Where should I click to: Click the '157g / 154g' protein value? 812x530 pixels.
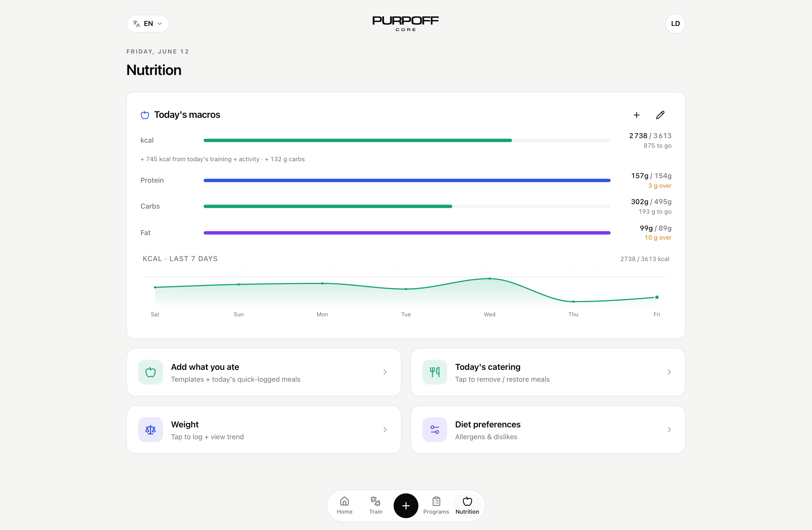point(651,176)
